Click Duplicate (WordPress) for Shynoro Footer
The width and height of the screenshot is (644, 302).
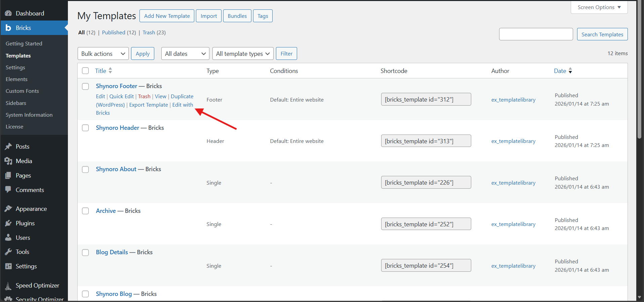click(x=182, y=97)
